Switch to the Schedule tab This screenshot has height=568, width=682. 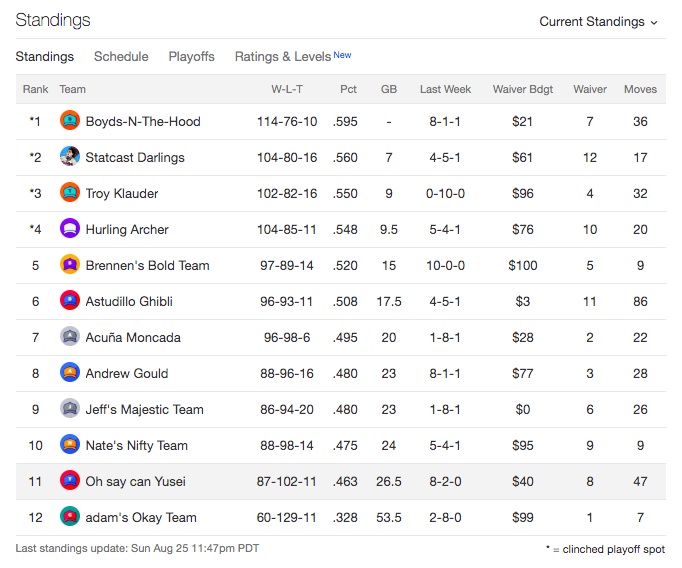pyautogui.click(x=121, y=57)
